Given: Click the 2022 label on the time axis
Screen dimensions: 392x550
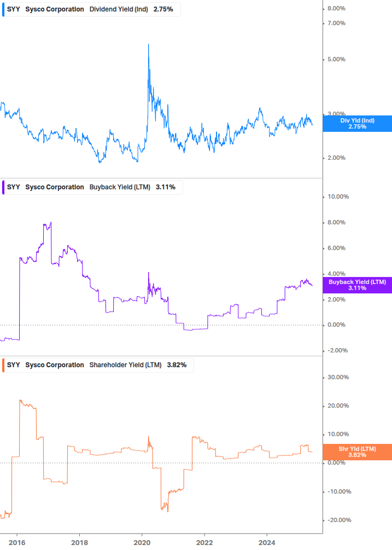Looking at the screenshot, I should tap(204, 543).
